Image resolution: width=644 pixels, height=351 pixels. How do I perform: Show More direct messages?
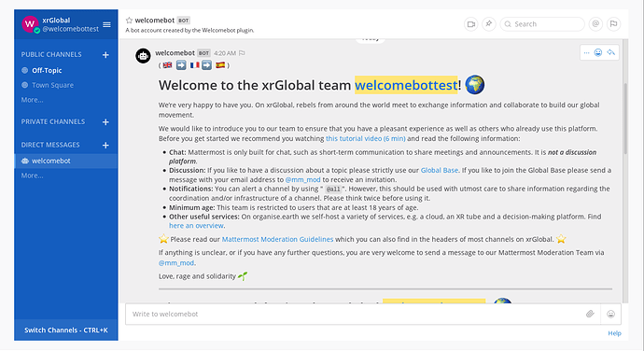pos(32,175)
